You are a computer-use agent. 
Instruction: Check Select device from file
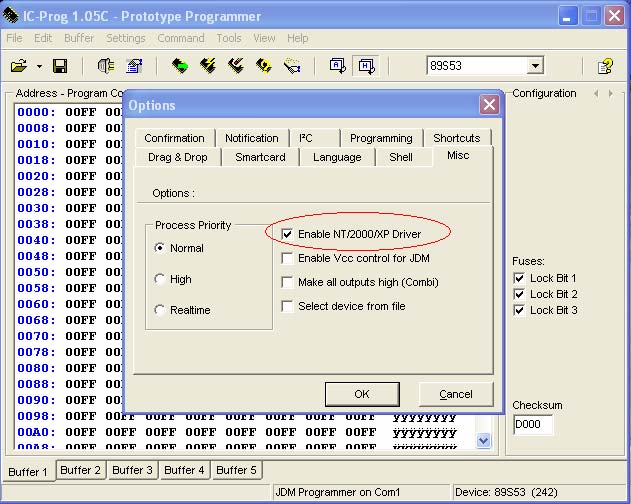287,306
